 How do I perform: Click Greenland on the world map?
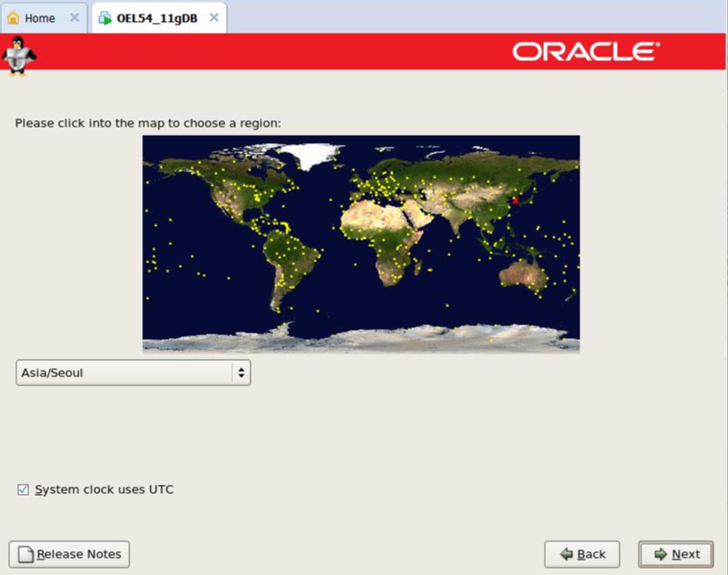309,155
